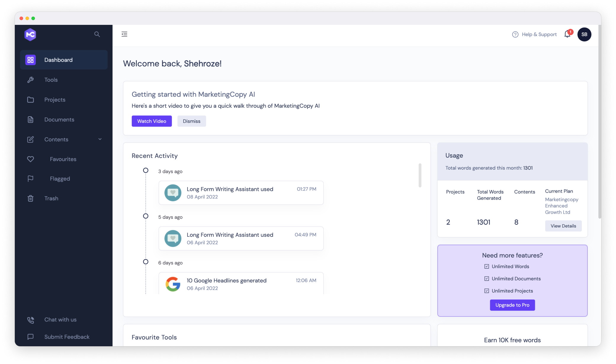Open the Help & Support question mark menu
Image resolution: width=616 pixels, height=364 pixels.
tap(515, 34)
